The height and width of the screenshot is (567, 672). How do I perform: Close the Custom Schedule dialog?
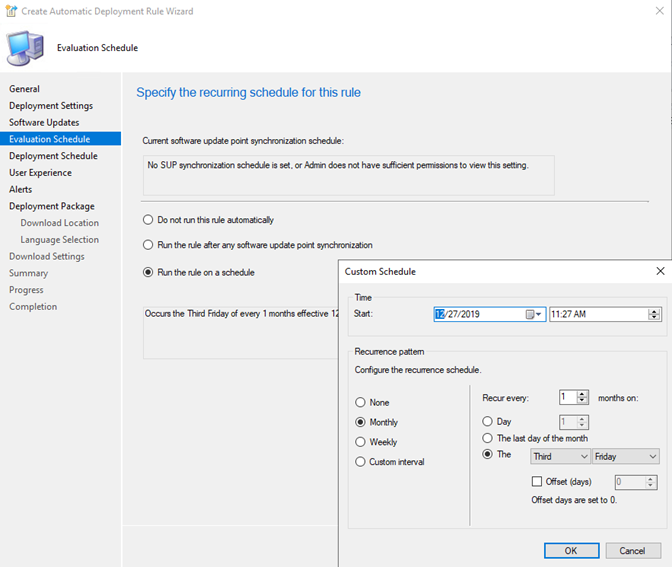click(x=660, y=271)
